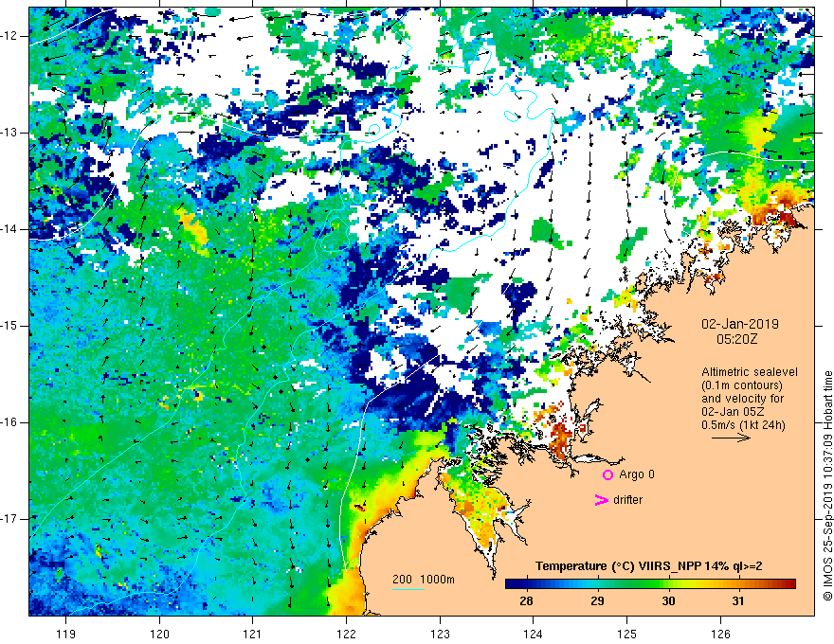Screen dimensions: 834x644
Task: Click the '02-Jan-2019' date label
Action: (740, 324)
